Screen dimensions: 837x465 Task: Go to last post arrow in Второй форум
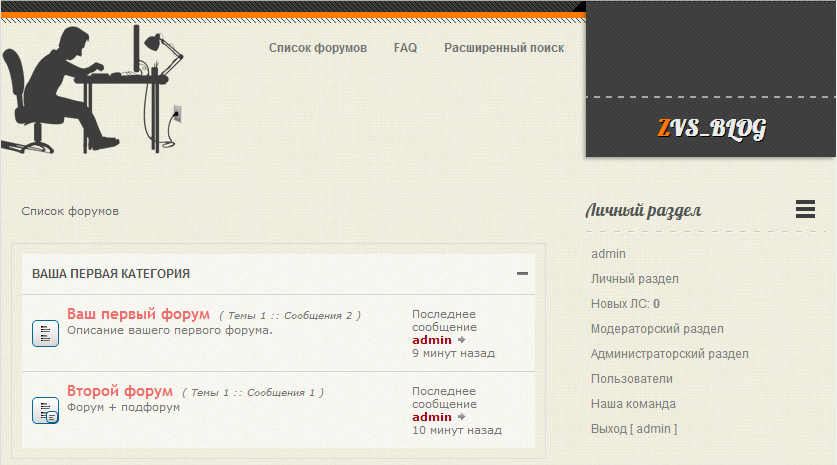coord(462,417)
